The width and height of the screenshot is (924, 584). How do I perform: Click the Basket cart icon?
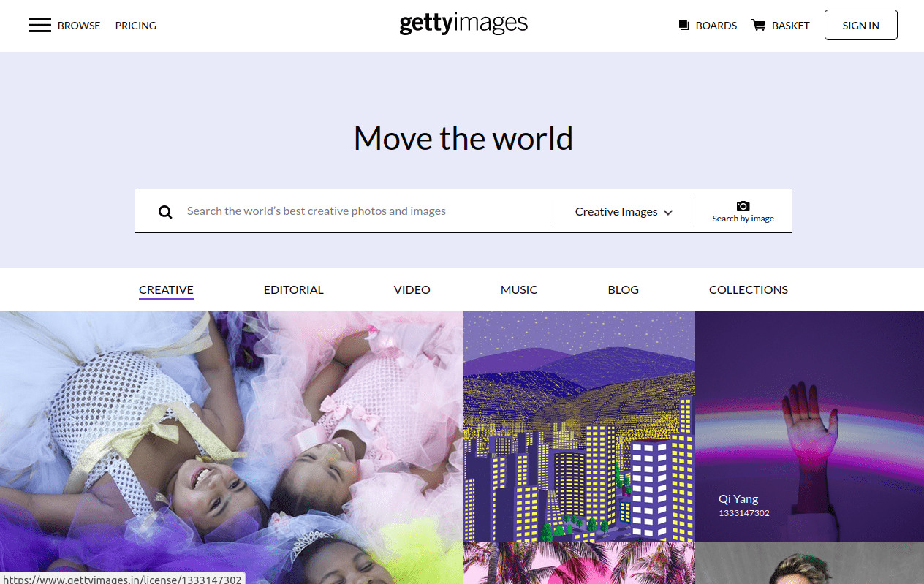click(x=759, y=26)
